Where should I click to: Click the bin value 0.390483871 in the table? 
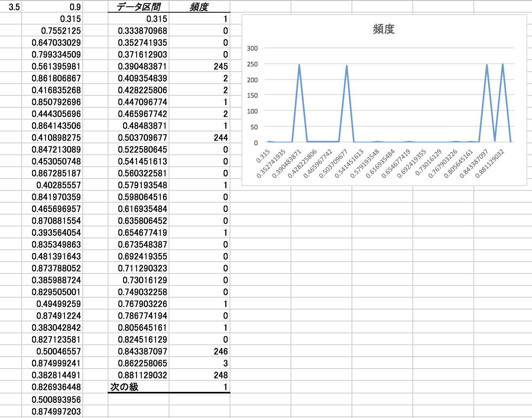point(139,66)
